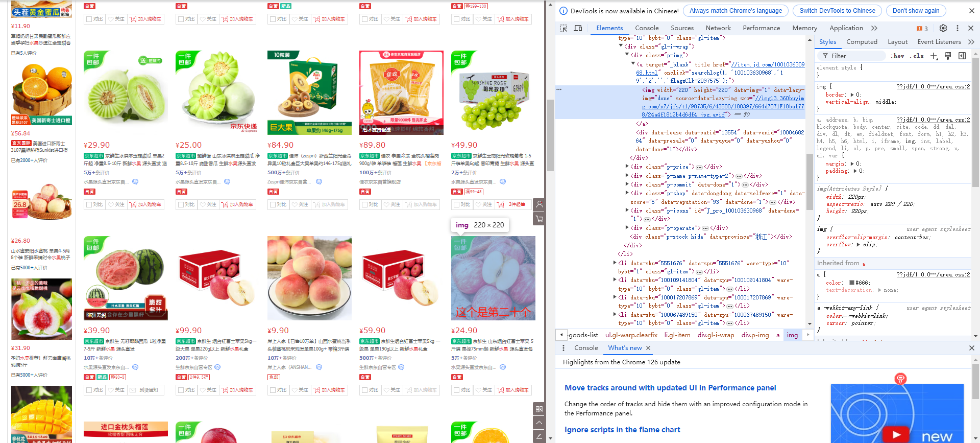
Task: Check the 对比 box for the ¥89.80 durian
Action: [365, 204]
